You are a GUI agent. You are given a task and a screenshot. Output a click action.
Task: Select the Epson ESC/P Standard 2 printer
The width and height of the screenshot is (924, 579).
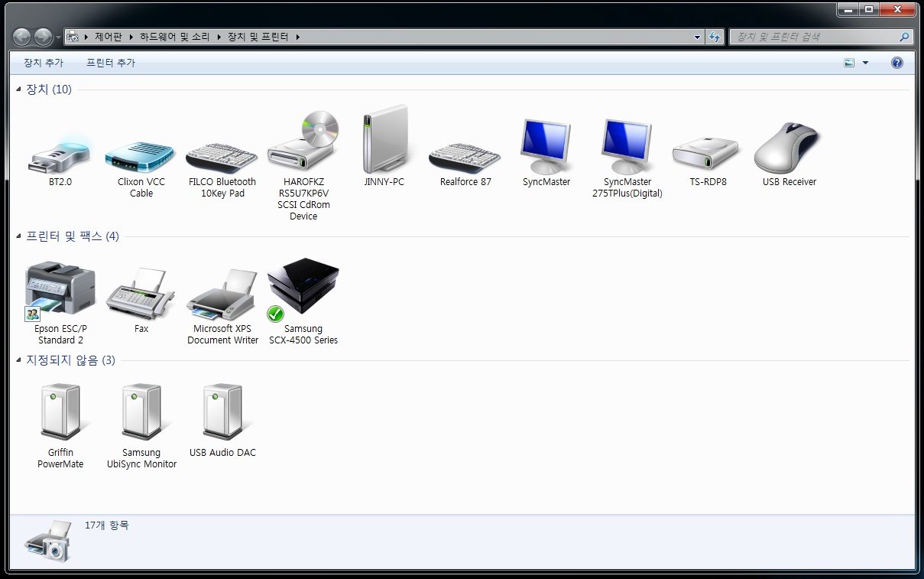pyautogui.click(x=60, y=303)
